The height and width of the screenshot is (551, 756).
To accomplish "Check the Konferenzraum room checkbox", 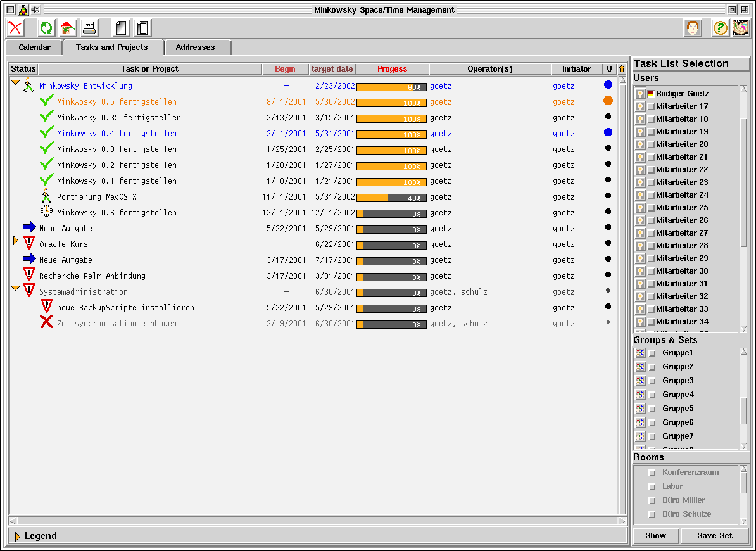I will [x=652, y=473].
